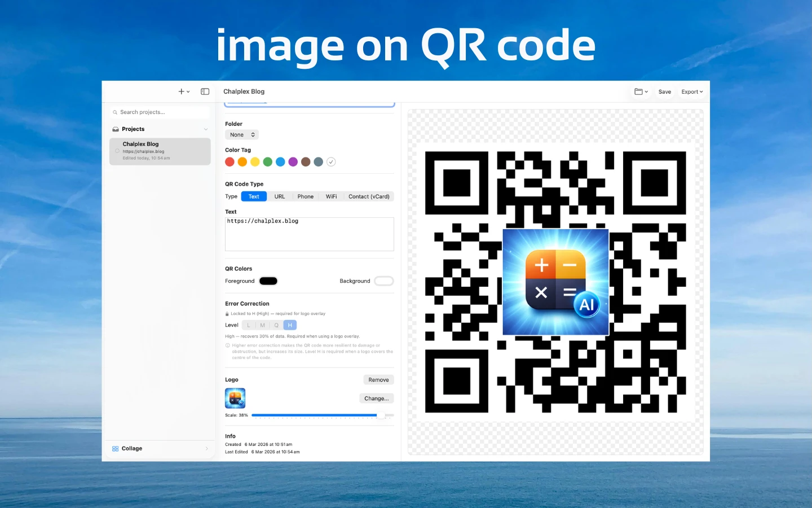Select the Chalplex Blog project status circle

(x=117, y=151)
